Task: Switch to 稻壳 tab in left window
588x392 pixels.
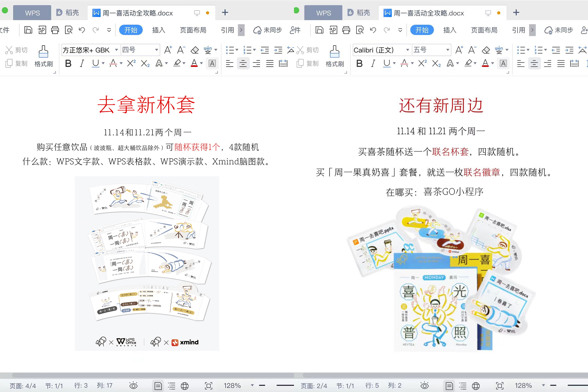Action: point(68,13)
